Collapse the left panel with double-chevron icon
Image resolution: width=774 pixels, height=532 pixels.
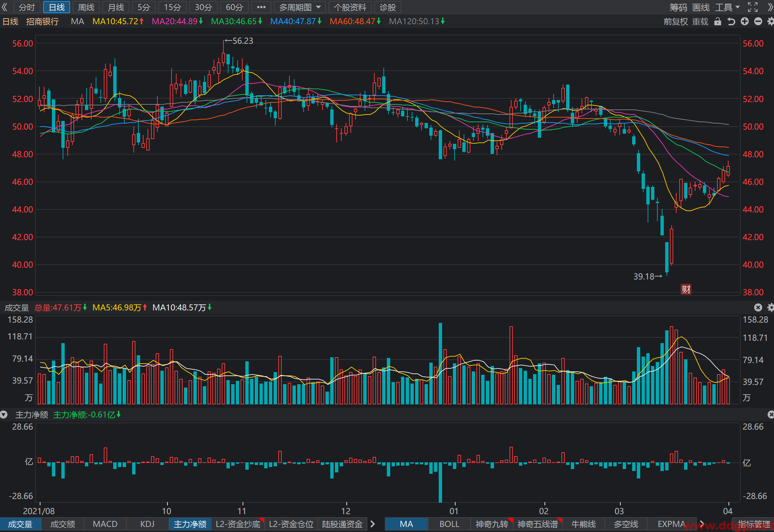4,7
